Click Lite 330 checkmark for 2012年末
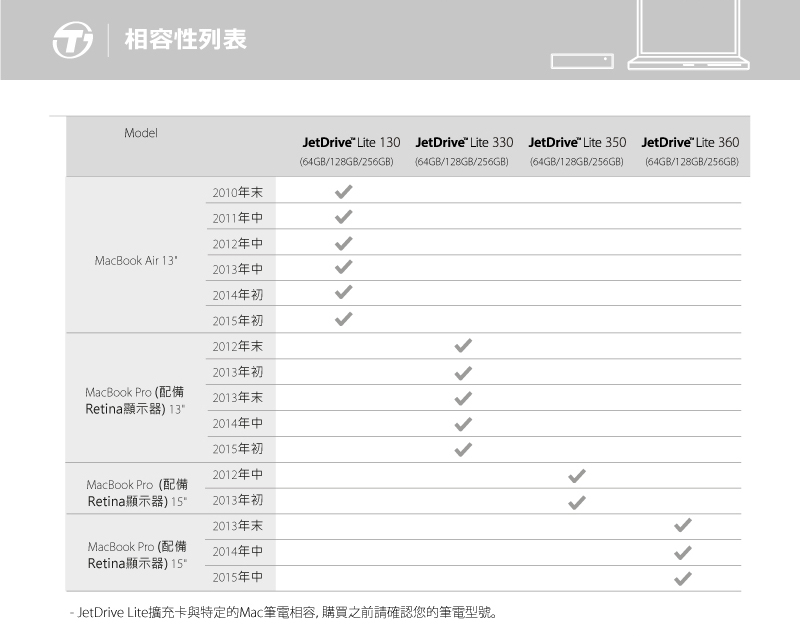 click(463, 346)
